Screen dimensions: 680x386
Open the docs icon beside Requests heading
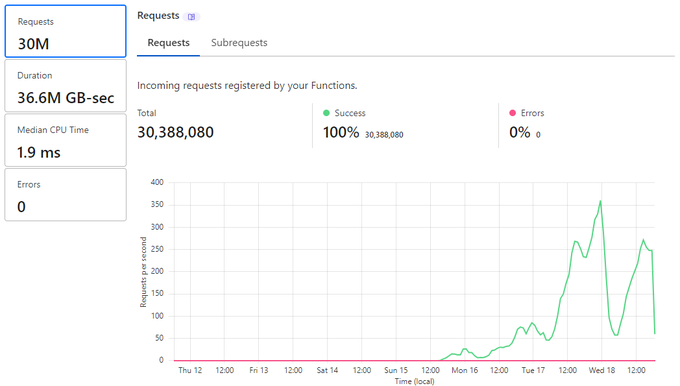191,17
